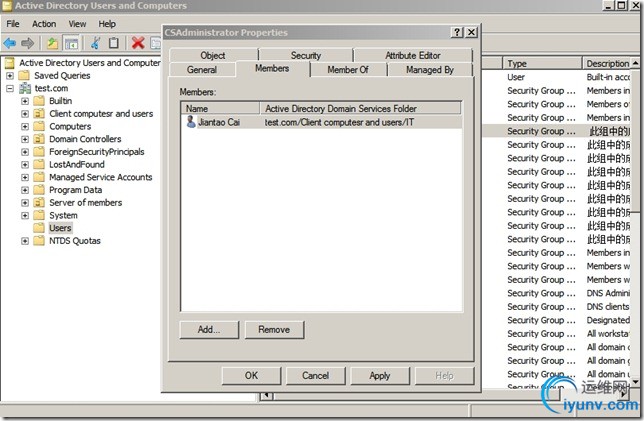This screenshot has width=644, height=421.
Task: Toggle the show/hide console tree icon
Action: point(71,43)
